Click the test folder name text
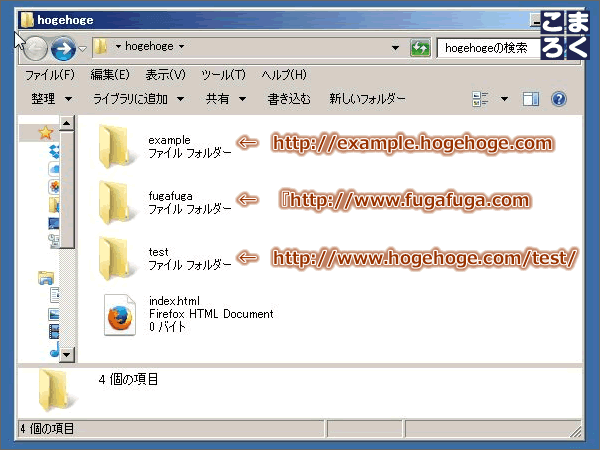This screenshot has width=600, height=450. pyautogui.click(x=158, y=252)
